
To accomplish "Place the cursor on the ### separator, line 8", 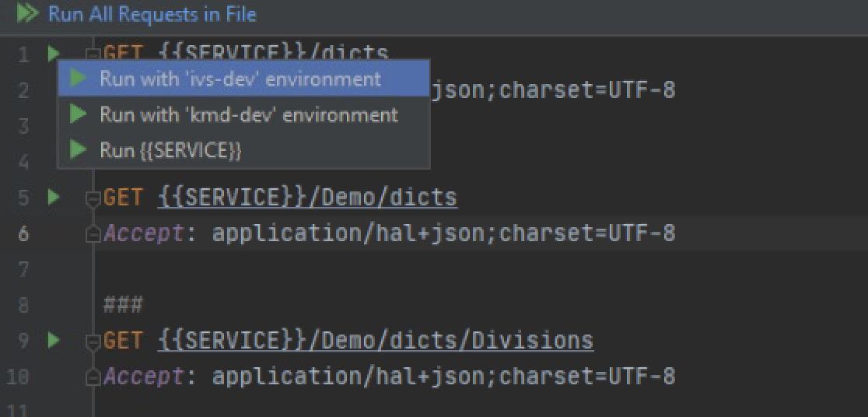I will pyautogui.click(x=123, y=305).
